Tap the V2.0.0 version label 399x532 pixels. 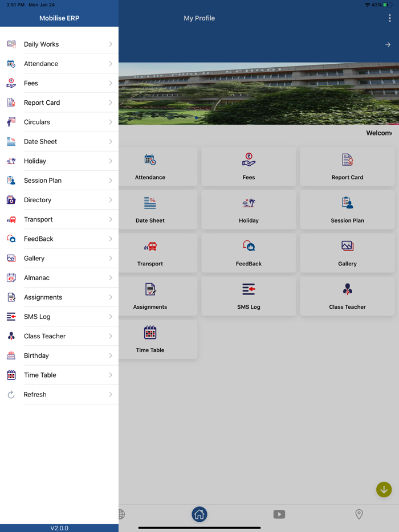tap(59, 528)
